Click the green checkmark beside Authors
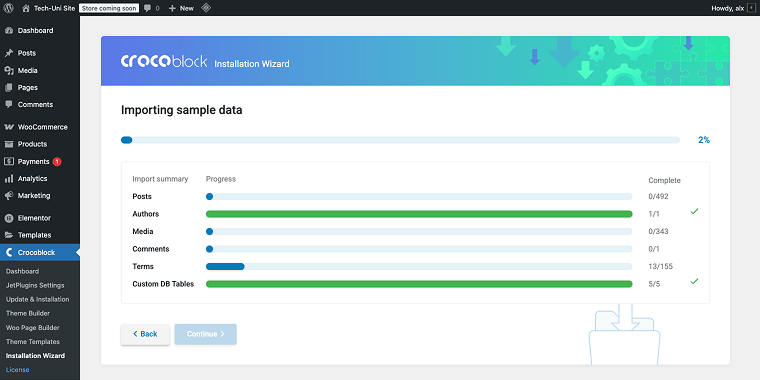The image size is (760, 380). click(694, 211)
